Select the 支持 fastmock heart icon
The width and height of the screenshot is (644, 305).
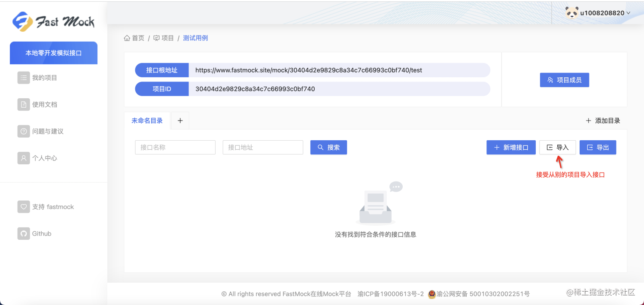(x=24, y=206)
